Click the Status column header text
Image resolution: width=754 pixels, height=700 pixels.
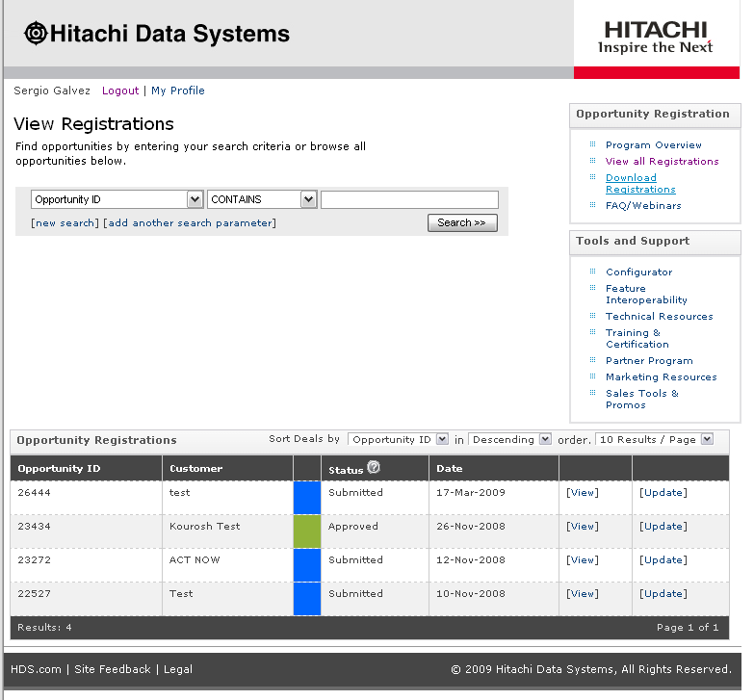pos(346,470)
